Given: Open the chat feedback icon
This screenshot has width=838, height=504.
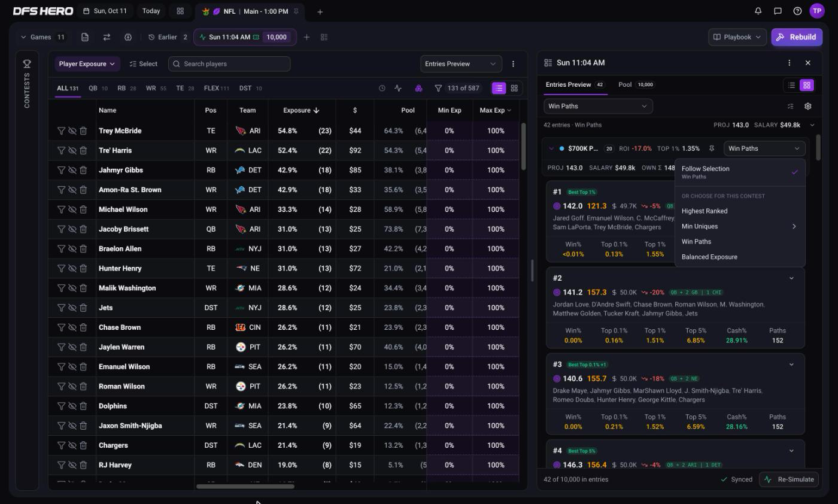Looking at the screenshot, I should click(778, 11).
